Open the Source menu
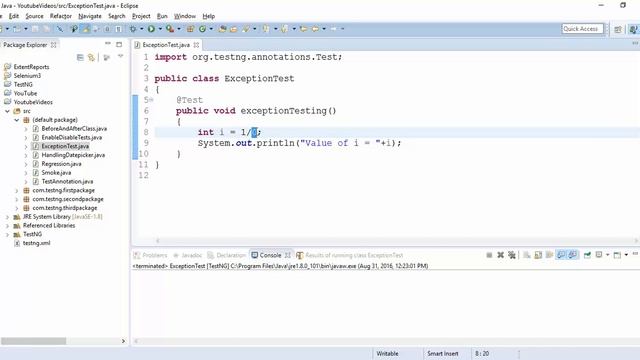 (34, 16)
